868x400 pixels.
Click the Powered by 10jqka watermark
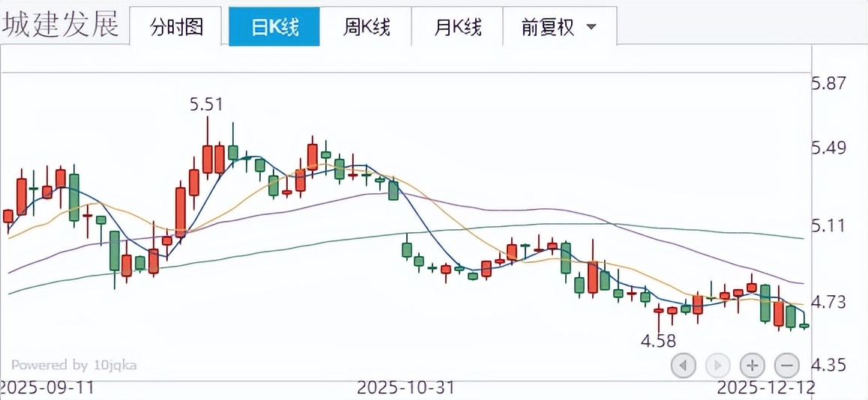[x=73, y=366]
